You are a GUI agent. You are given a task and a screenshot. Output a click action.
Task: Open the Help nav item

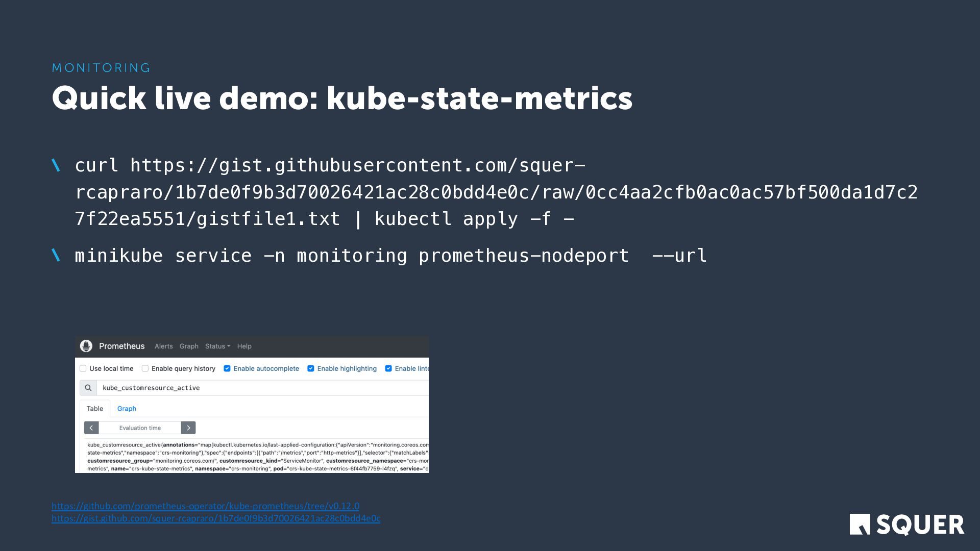[x=244, y=346]
